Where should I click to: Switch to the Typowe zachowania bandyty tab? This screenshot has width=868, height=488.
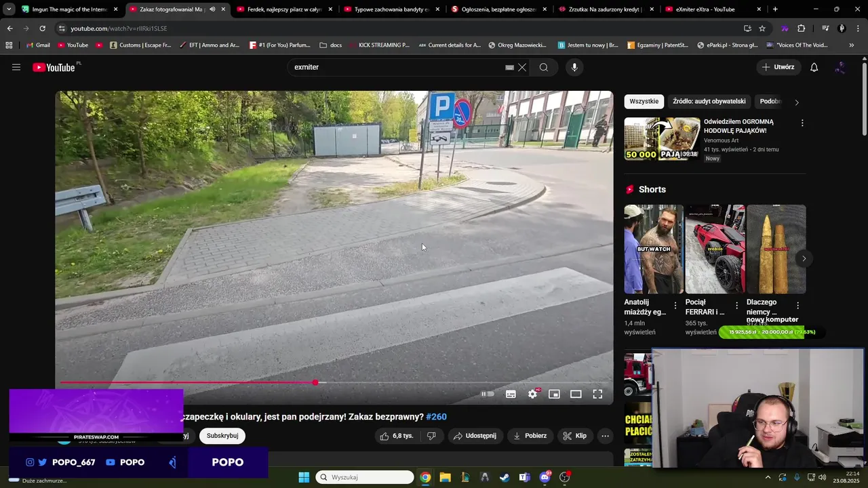click(x=391, y=9)
